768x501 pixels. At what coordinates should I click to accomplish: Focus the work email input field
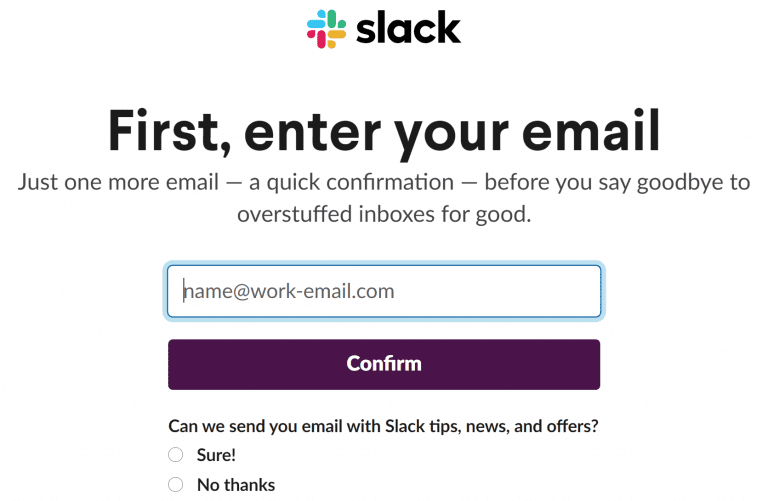point(384,291)
